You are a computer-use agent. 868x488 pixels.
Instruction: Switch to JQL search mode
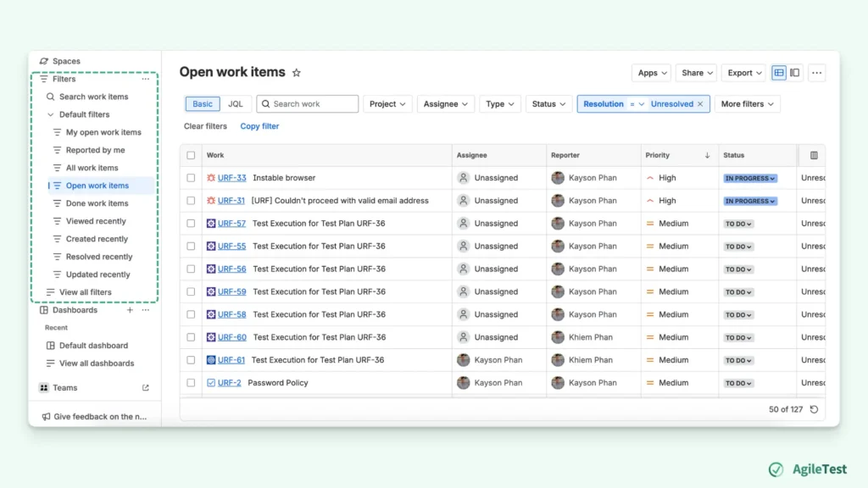tap(236, 104)
